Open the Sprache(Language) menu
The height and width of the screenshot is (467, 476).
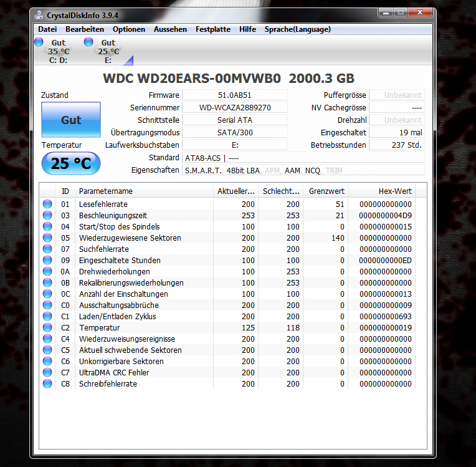pyautogui.click(x=298, y=29)
